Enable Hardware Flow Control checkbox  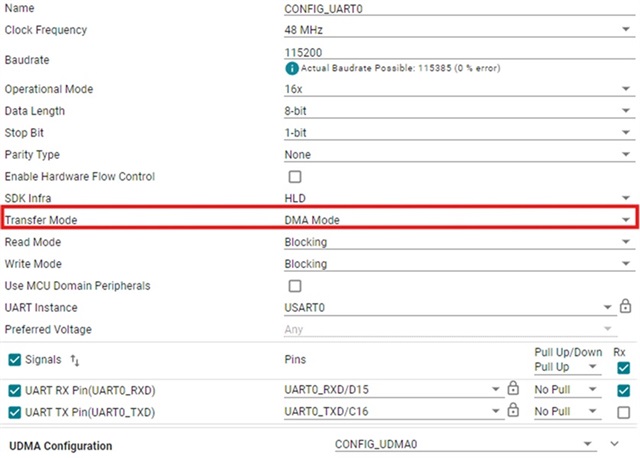[295, 177]
